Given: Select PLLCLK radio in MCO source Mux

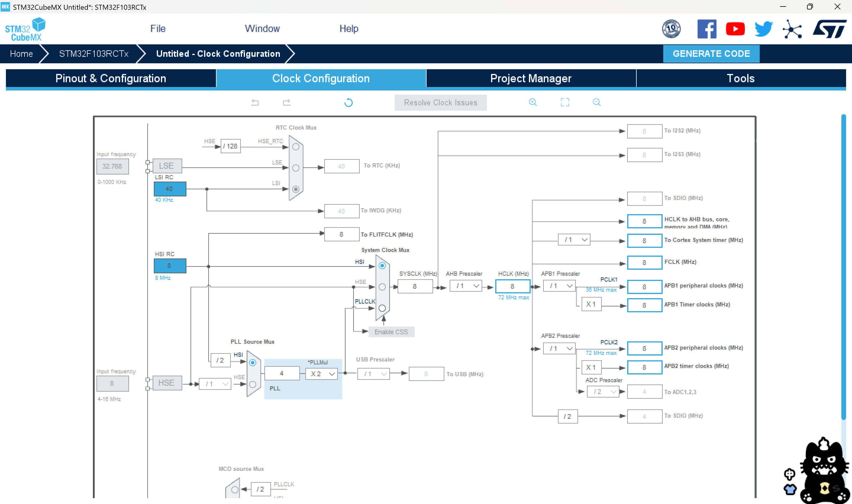Looking at the screenshot, I should 234,490.
